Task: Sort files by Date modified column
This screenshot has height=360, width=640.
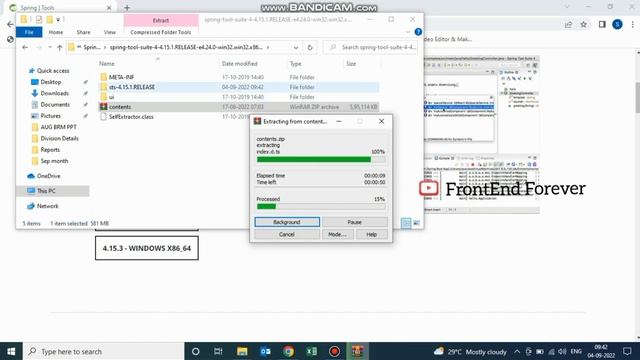Action: click(239, 64)
